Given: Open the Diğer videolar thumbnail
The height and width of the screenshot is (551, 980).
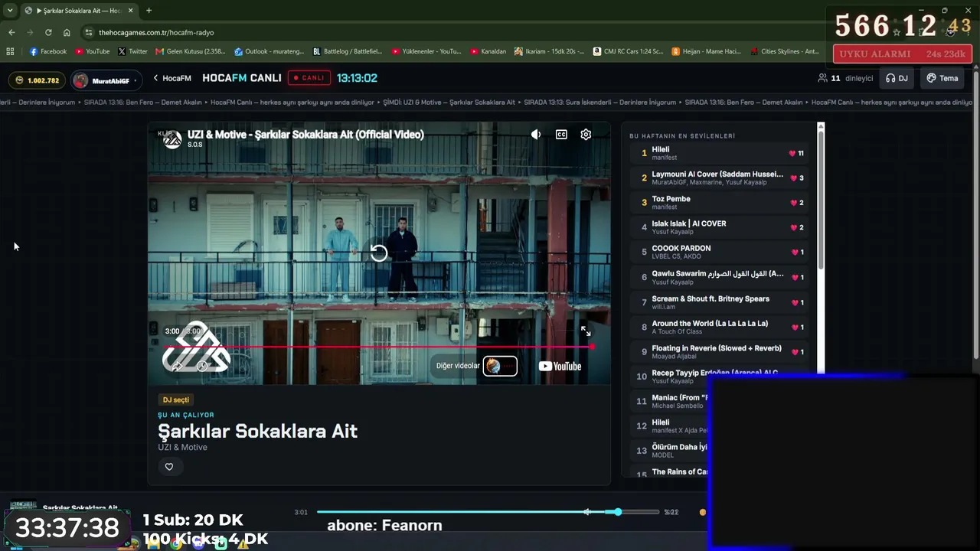Looking at the screenshot, I should coord(500,366).
